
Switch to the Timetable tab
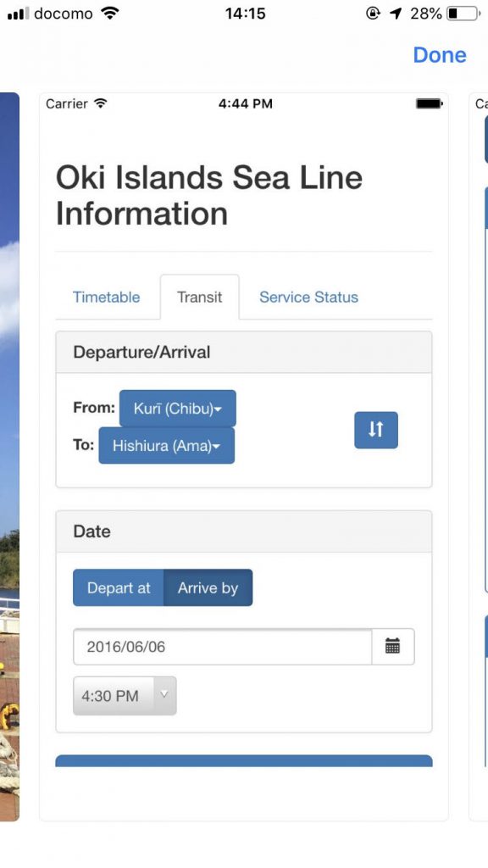[x=106, y=298]
